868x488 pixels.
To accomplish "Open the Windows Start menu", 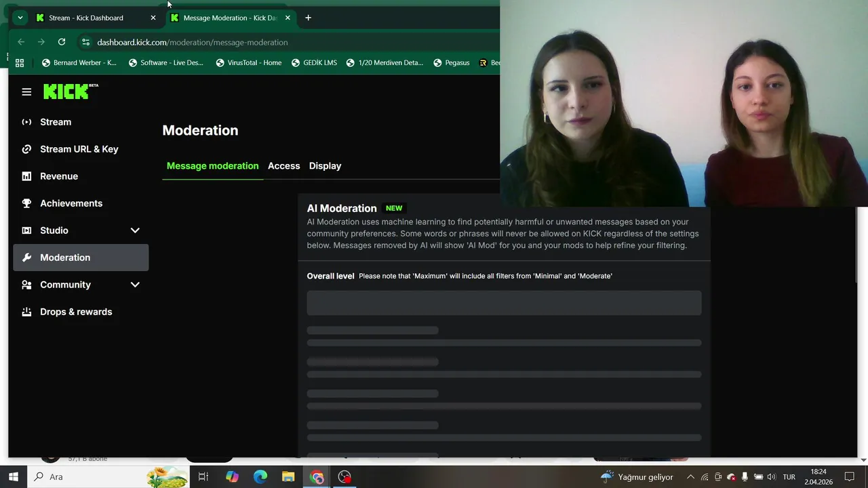I will click(x=13, y=476).
